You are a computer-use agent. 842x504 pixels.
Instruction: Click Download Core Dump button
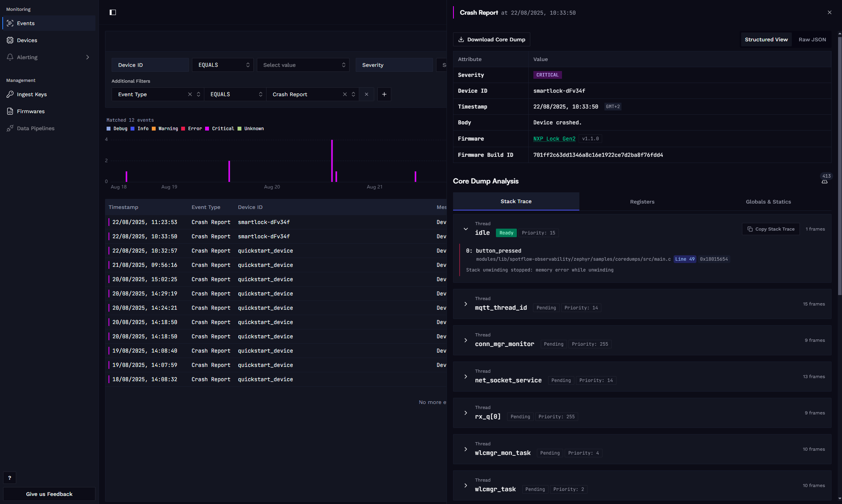tap(492, 39)
